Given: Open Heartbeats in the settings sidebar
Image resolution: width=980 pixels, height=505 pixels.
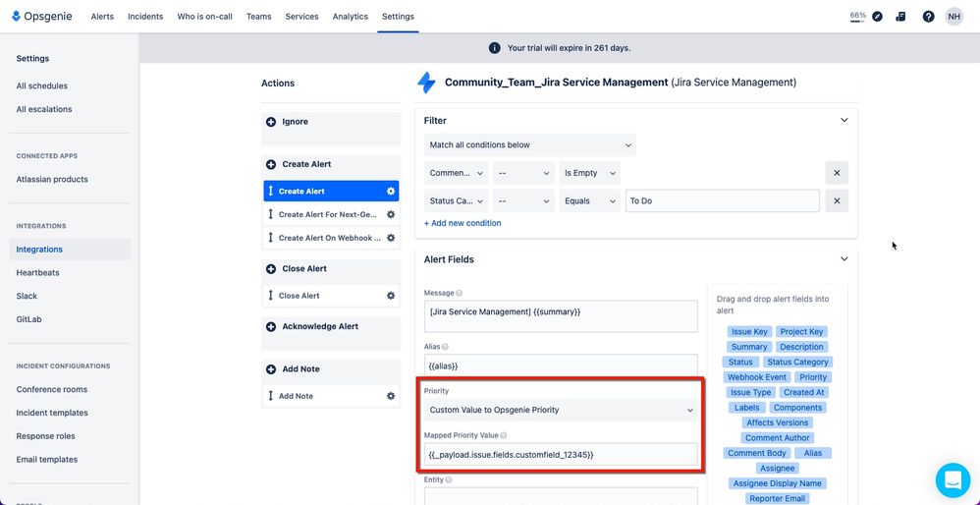Looking at the screenshot, I should click(37, 272).
